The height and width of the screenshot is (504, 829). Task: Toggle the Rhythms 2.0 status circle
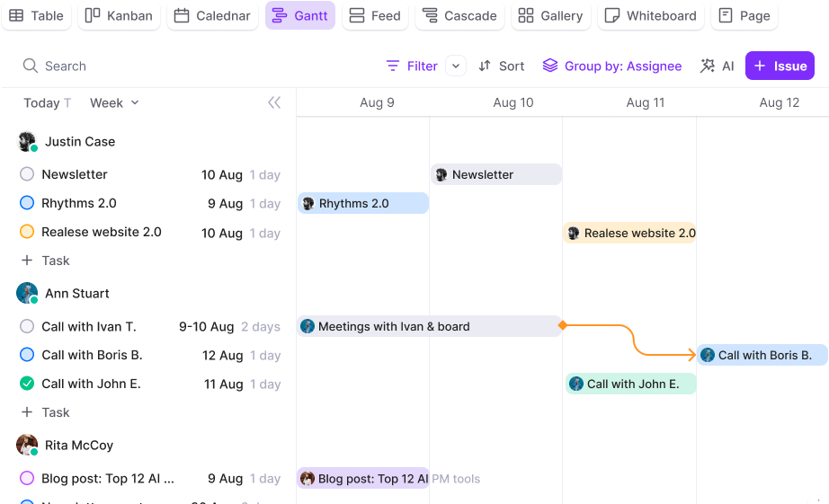pos(27,203)
